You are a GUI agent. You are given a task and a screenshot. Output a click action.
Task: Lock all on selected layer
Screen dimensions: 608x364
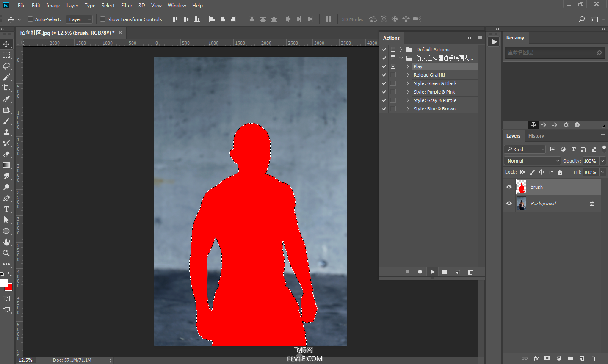point(560,172)
